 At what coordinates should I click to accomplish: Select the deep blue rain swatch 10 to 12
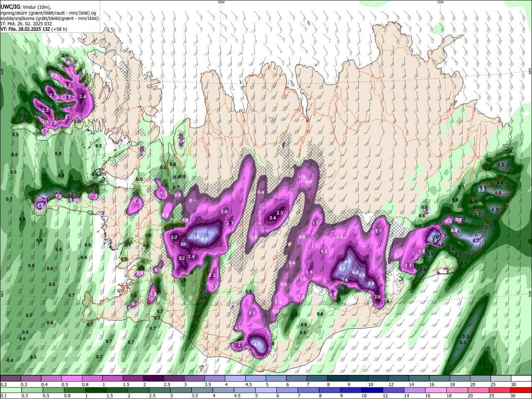click(x=372, y=390)
